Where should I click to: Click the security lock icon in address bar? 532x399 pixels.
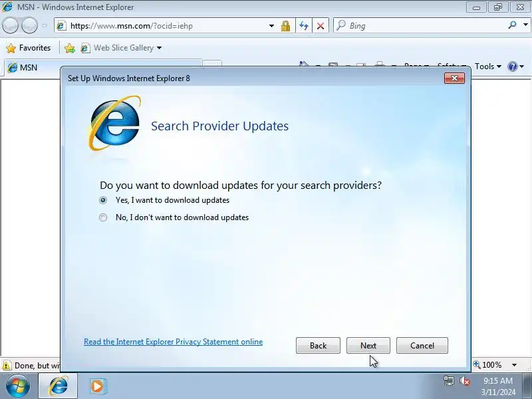point(285,26)
